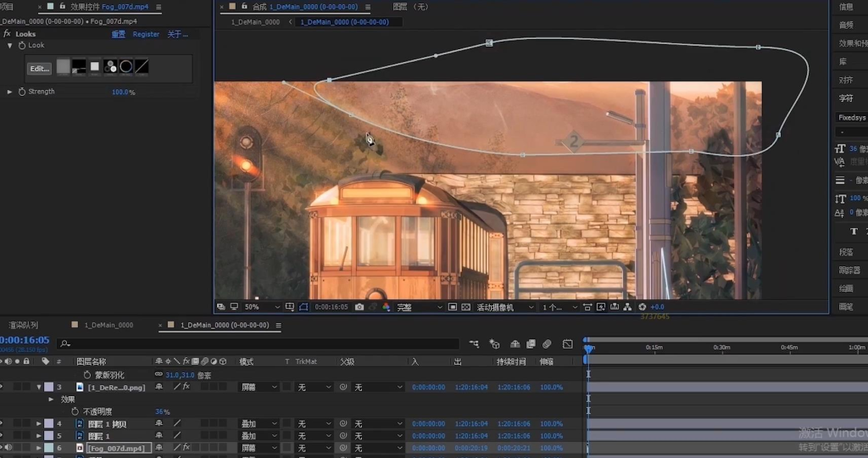
Task: Click the viewer timecode 0:00:16:05
Action: tap(331, 307)
